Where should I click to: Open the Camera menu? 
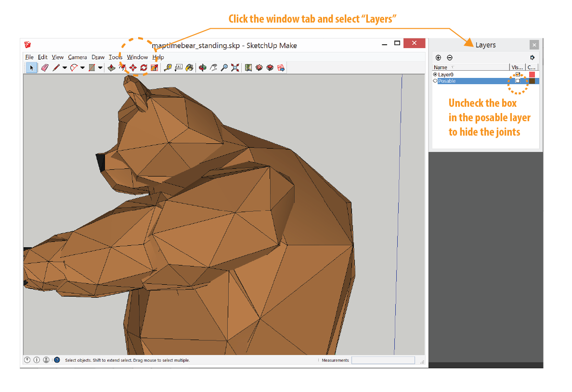[x=78, y=57]
